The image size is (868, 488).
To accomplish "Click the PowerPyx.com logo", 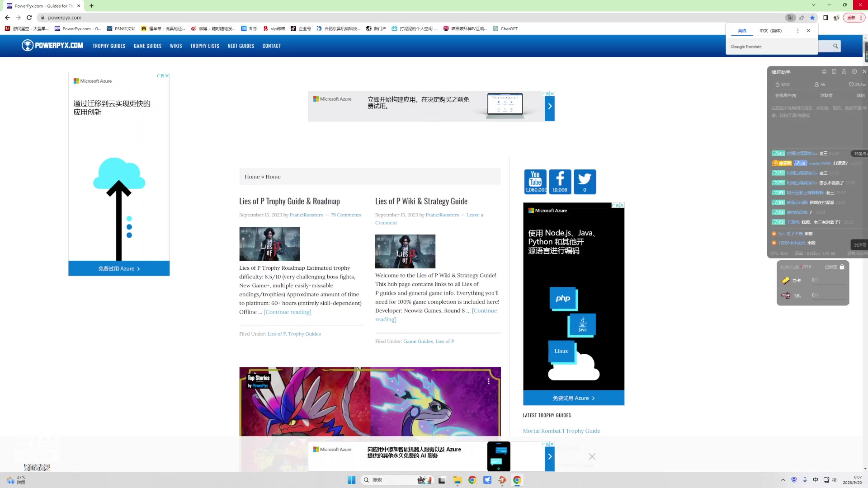I will [x=52, y=46].
